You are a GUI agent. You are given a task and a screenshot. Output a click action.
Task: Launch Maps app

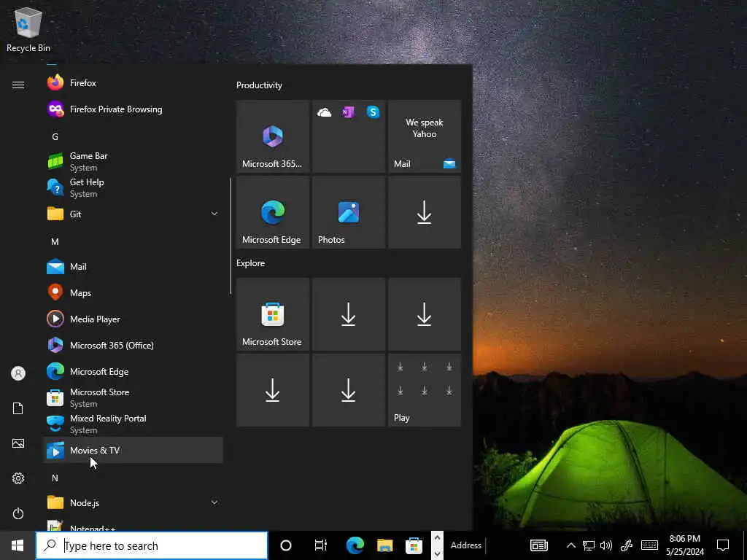(x=133, y=293)
